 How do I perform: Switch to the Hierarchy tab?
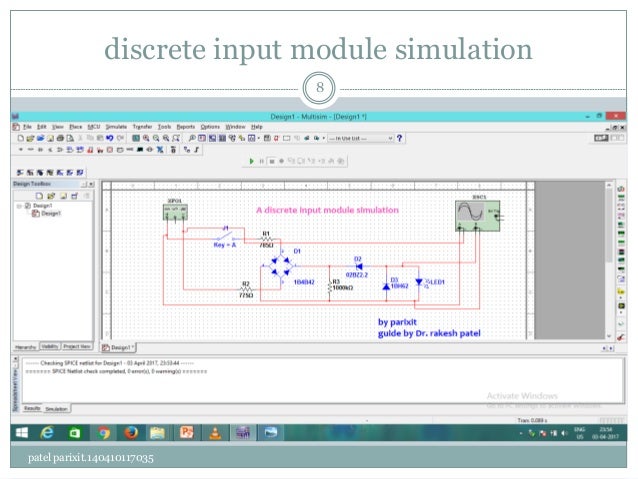[26, 347]
